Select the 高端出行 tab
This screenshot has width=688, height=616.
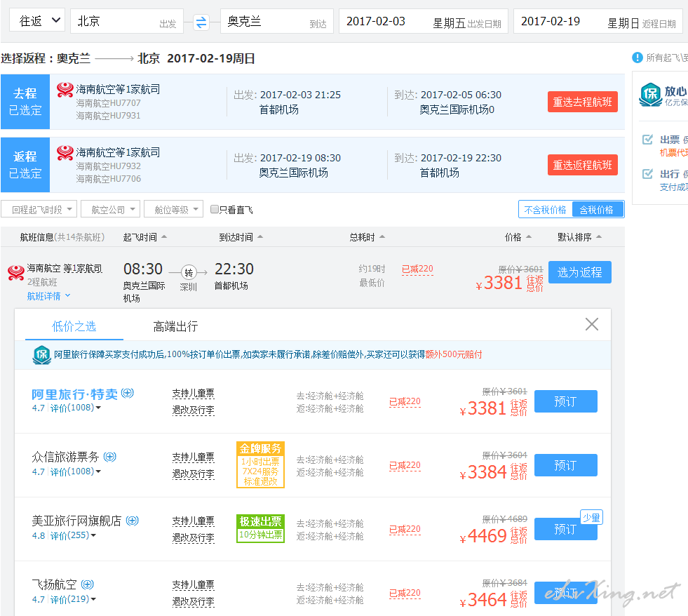pos(175,326)
